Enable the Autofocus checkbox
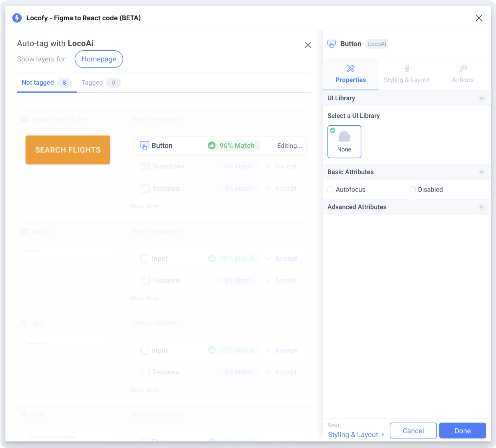Image resolution: width=496 pixels, height=448 pixels. (330, 189)
